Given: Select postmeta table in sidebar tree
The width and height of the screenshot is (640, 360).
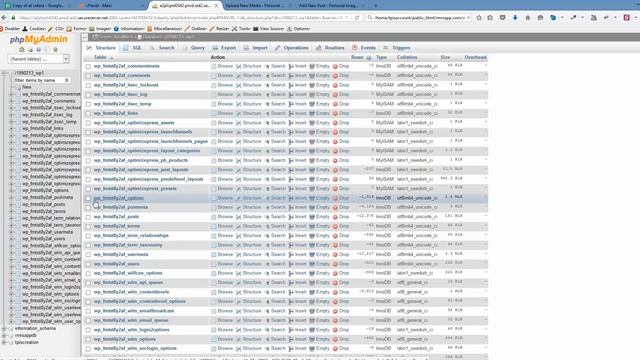Looking at the screenshot, I should [47, 198].
